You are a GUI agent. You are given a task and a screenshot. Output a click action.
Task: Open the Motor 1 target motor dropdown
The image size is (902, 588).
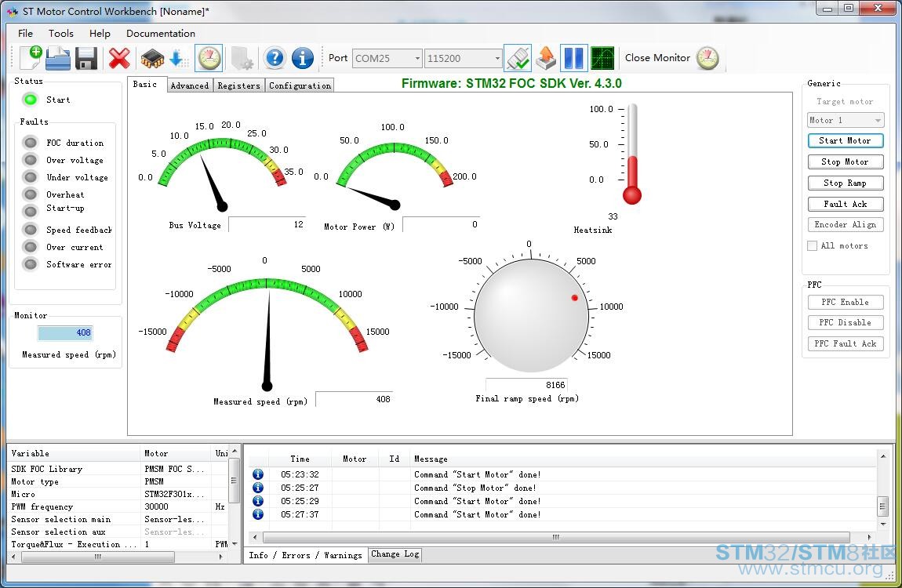(x=845, y=120)
